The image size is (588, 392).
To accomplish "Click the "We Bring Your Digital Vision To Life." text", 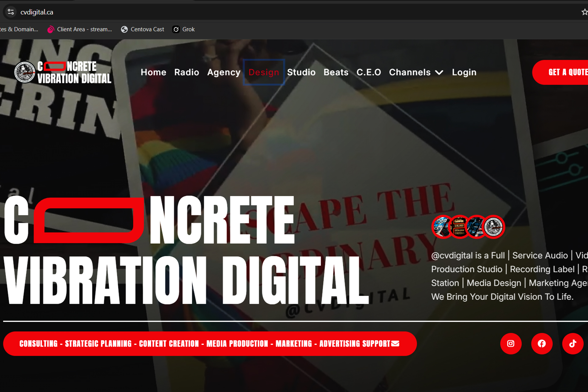I will pyautogui.click(x=502, y=297).
